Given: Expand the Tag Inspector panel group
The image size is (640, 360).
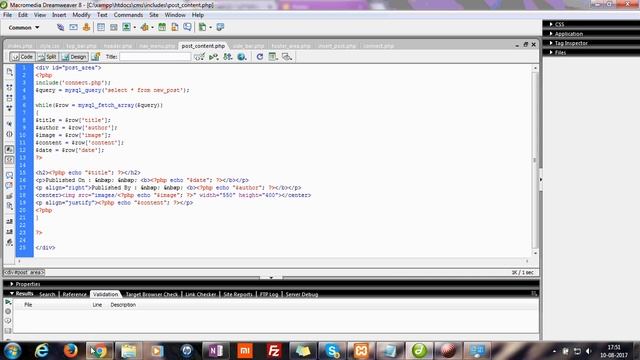Looking at the screenshot, I should 569,43.
